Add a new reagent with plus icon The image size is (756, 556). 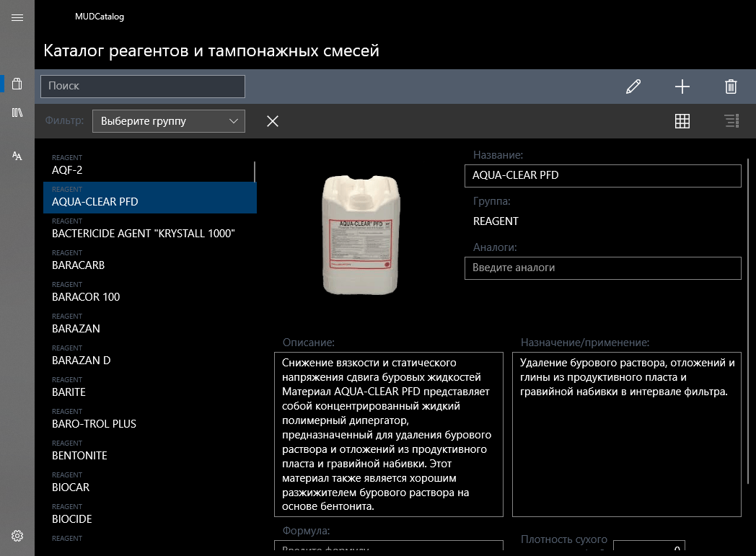click(682, 87)
